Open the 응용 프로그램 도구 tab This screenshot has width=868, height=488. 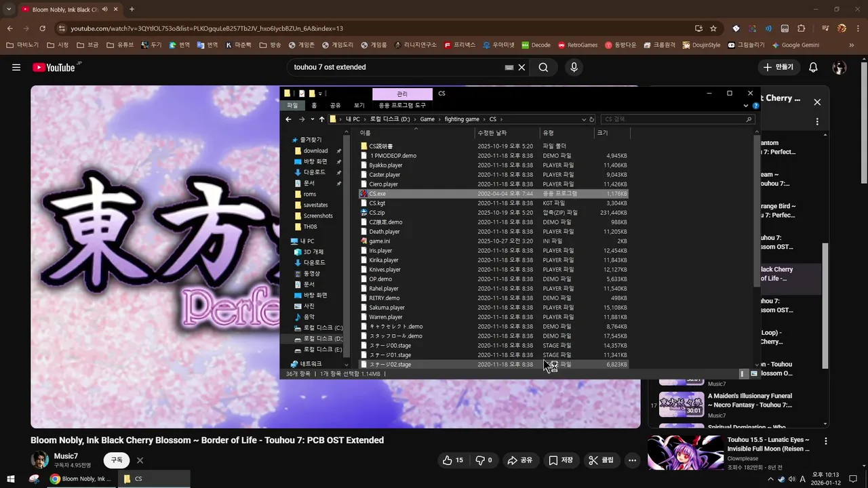click(402, 106)
